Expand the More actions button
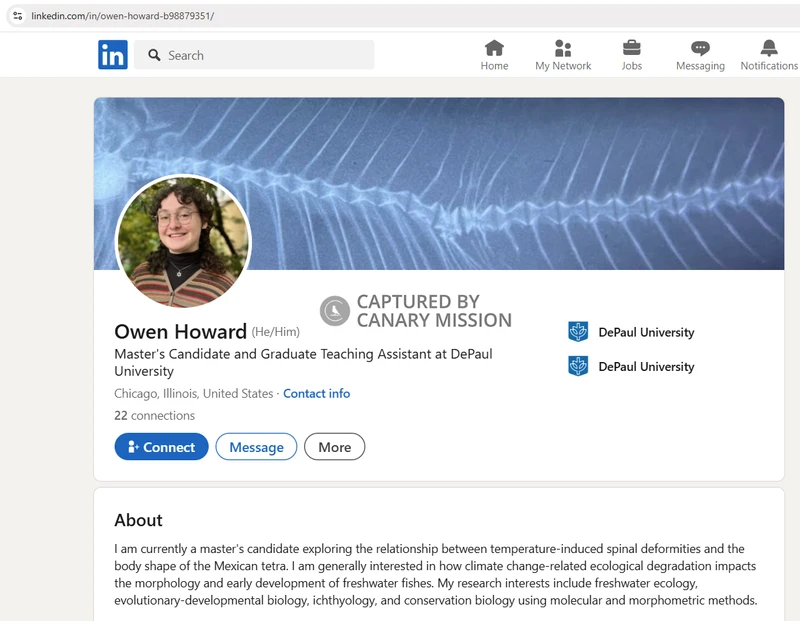Viewport: 800px width, 621px height. pyautogui.click(x=334, y=447)
